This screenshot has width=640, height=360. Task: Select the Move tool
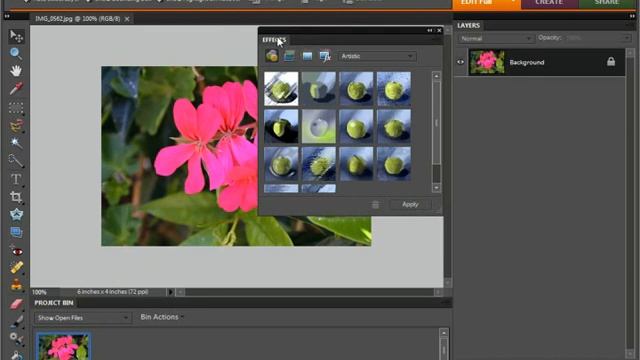(x=16, y=36)
